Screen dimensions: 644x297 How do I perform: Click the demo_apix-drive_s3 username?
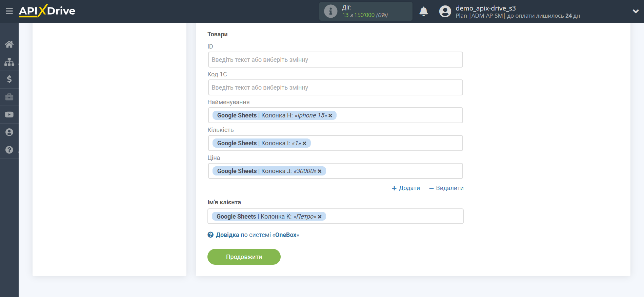click(x=485, y=8)
